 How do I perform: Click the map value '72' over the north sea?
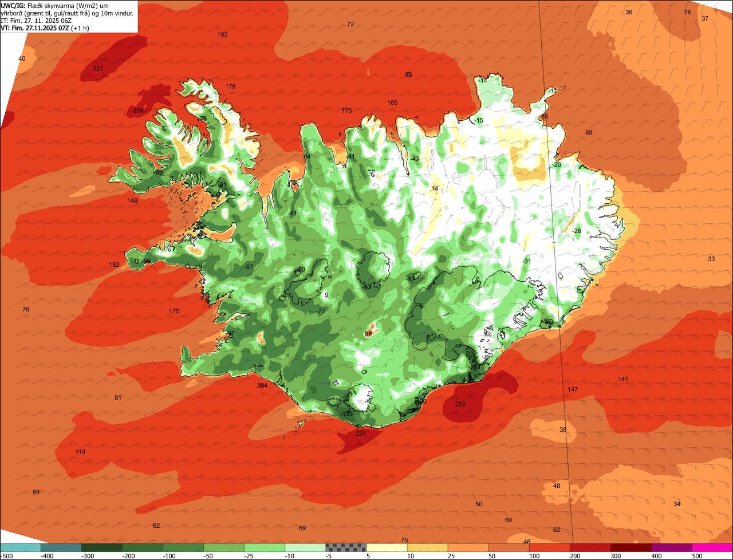[350, 24]
